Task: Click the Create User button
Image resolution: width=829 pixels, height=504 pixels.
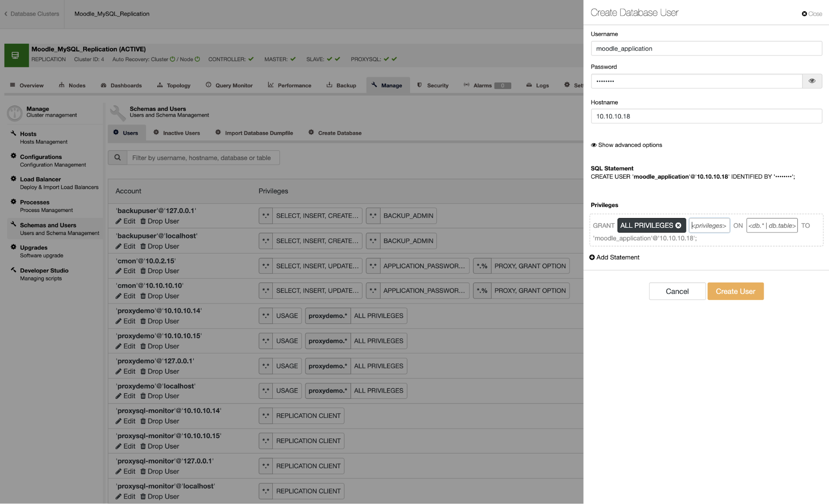Action: click(735, 291)
